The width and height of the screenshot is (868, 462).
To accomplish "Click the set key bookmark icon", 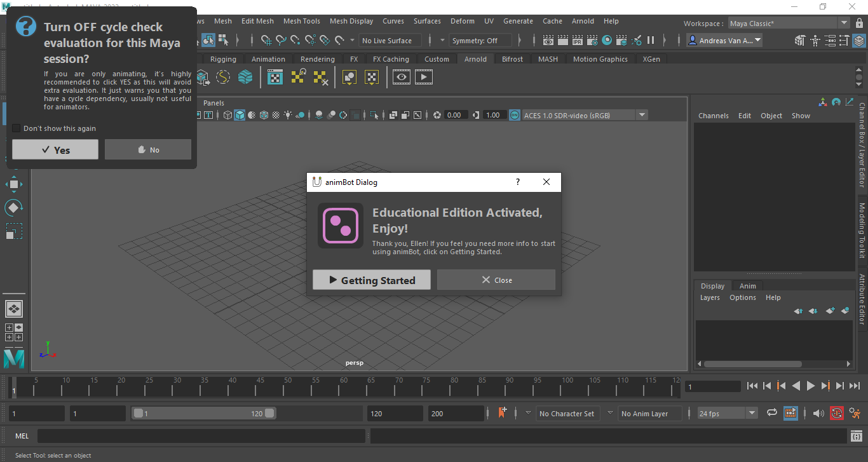I will (x=503, y=413).
